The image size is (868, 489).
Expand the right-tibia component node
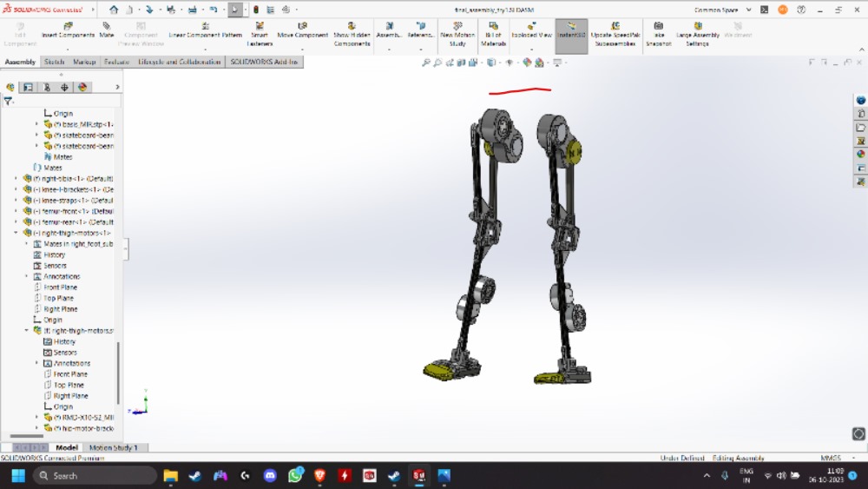coord(16,179)
